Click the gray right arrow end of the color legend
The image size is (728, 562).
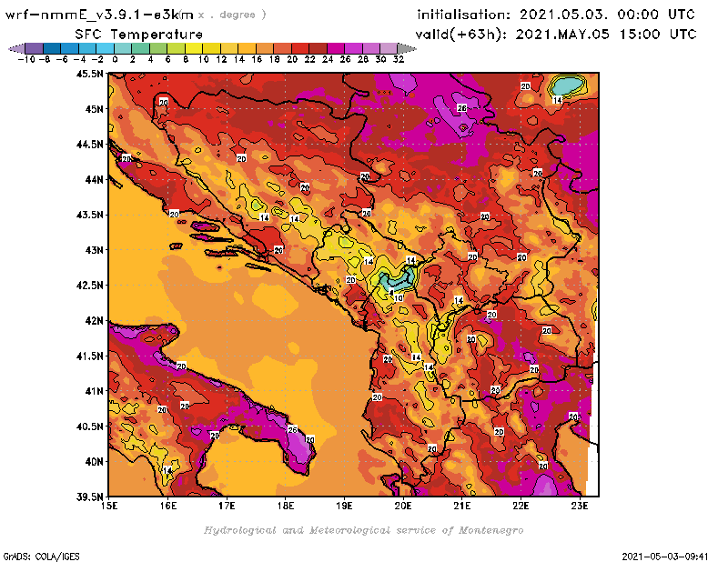407,49
